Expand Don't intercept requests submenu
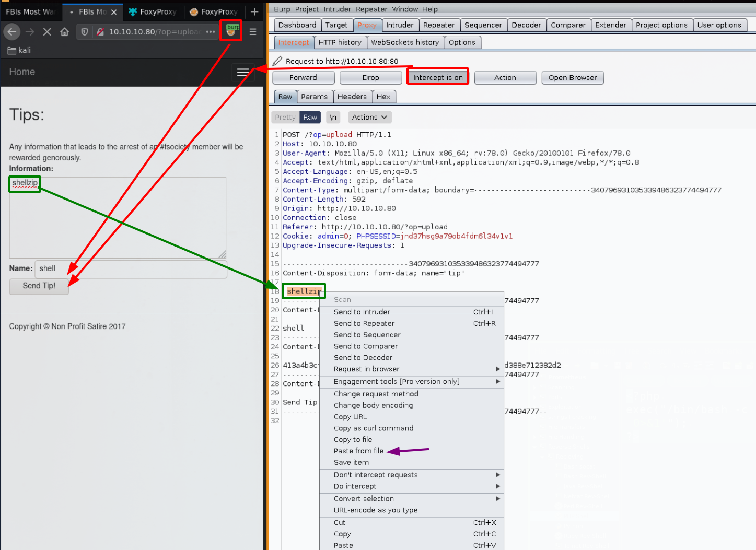Screen dimensions: 756x550 (411, 475)
